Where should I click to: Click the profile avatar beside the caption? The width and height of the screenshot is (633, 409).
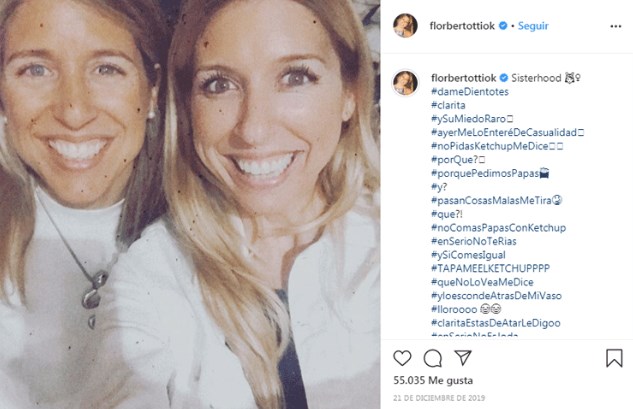pyautogui.click(x=405, y=83)
